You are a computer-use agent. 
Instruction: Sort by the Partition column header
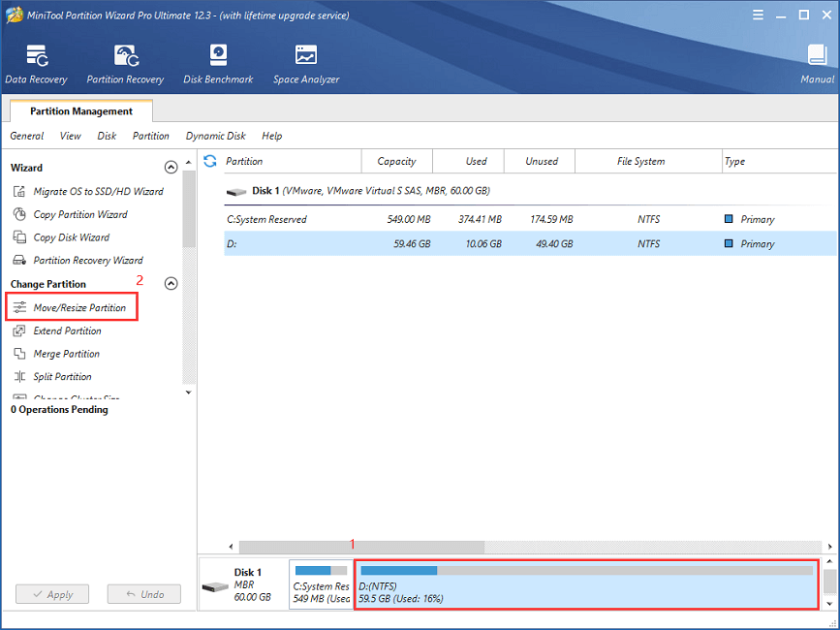pos(293,161)
